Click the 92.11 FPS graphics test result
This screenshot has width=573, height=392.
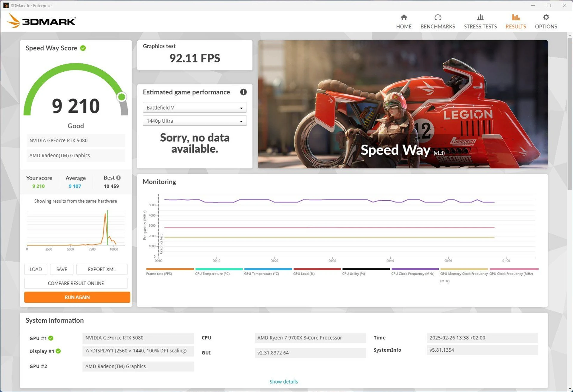(x=195, y=58)
